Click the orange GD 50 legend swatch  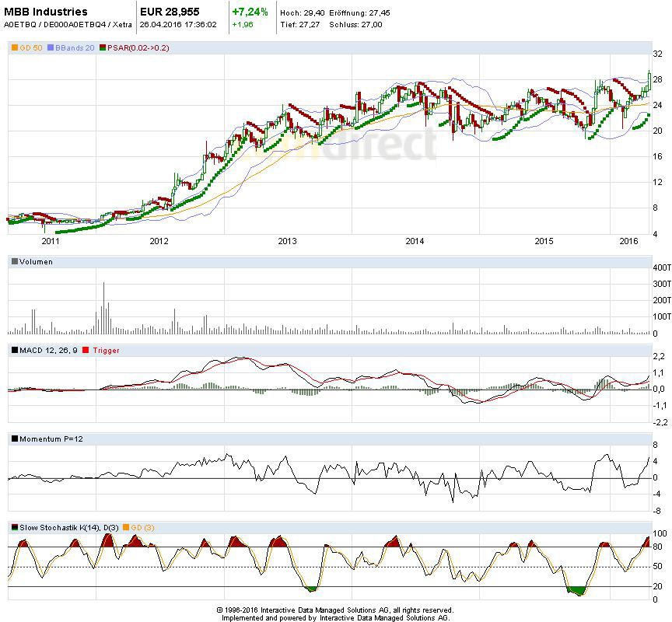coord(14,48)
